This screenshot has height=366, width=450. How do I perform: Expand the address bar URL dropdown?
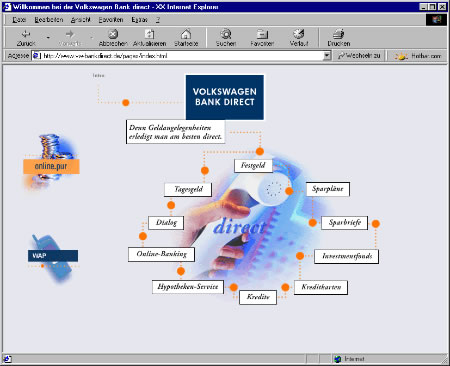pyautogui.click(x=327, y=56)
